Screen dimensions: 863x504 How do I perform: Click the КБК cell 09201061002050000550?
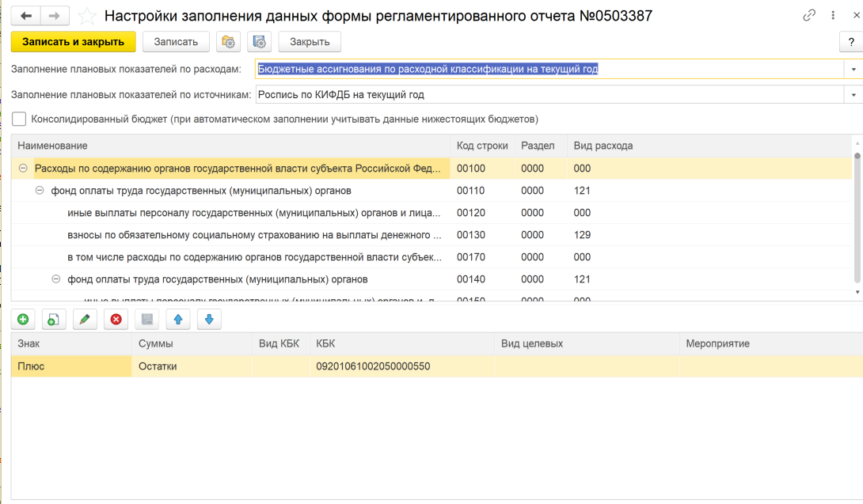(x=373, y=366)
